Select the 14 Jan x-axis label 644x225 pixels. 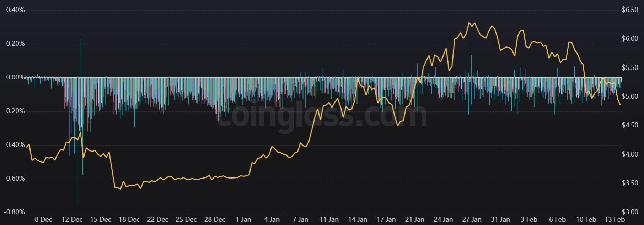click(358, 219)
